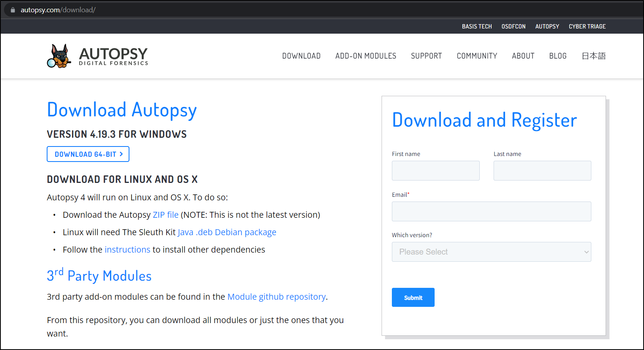This screenshot has width=644, height=350.
Task: Focus the Email field
Action: coord(491,211)
